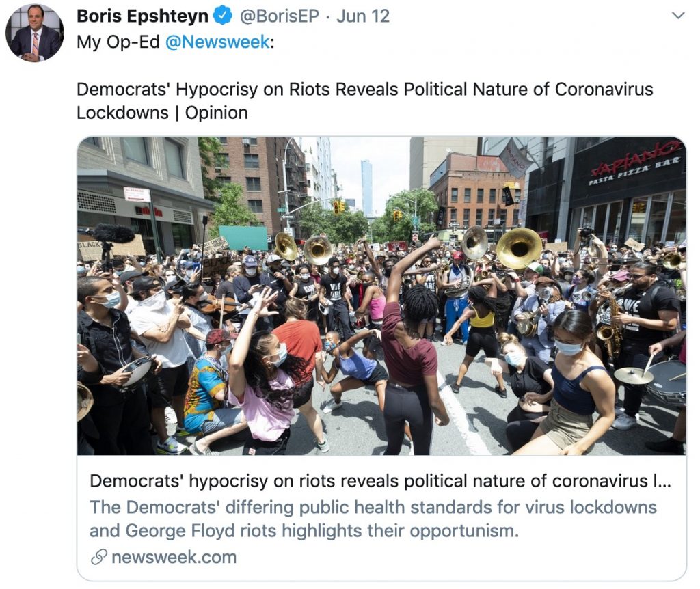This screenshot has height=589, width=700.
Task: Click the blue verified badge
Action: [x=223, y=16]
